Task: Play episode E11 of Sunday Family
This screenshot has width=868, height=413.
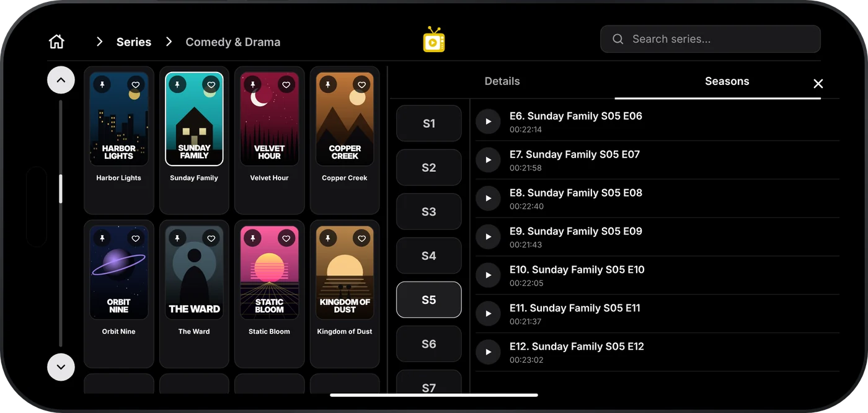Action: point(488,314)
